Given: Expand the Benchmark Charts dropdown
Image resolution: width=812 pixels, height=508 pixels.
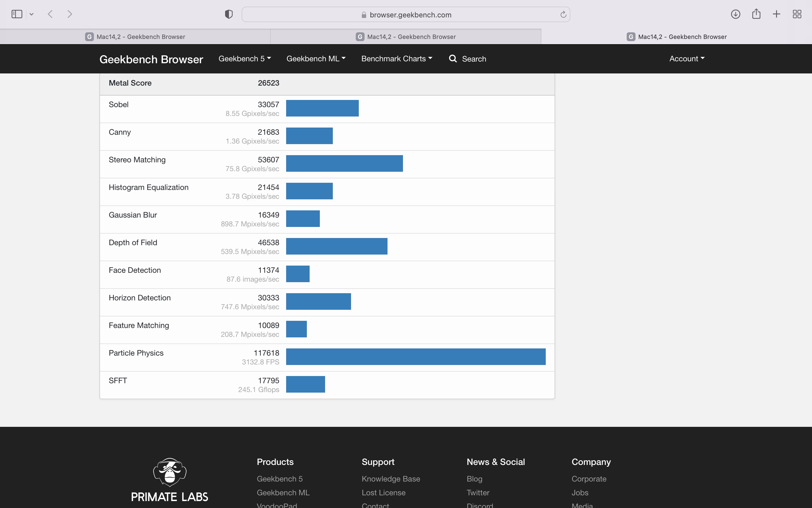Looking at the screenshot, I should coord(397,59).
